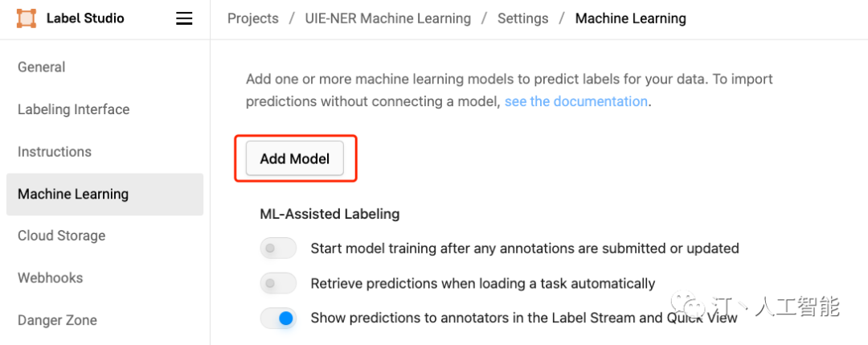Enable start model training after annotations toggle
The width and height of the screenshot is (868, 345).
click(278, 248)
